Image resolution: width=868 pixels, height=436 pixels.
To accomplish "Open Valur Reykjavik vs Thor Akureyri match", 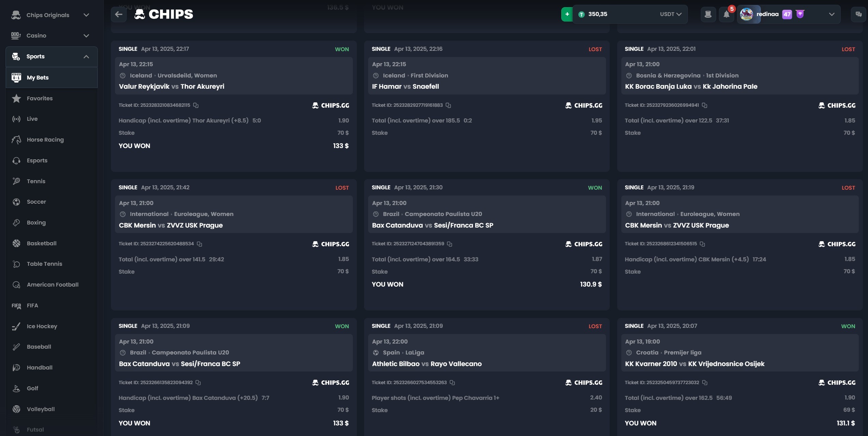I will (x=172, y=87).
